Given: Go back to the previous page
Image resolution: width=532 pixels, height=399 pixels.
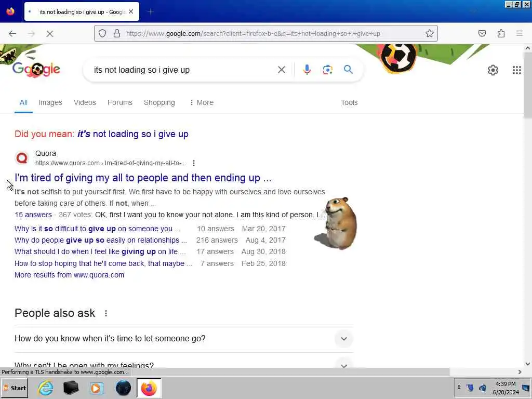Looking at the screenshot, I should 12,34.
